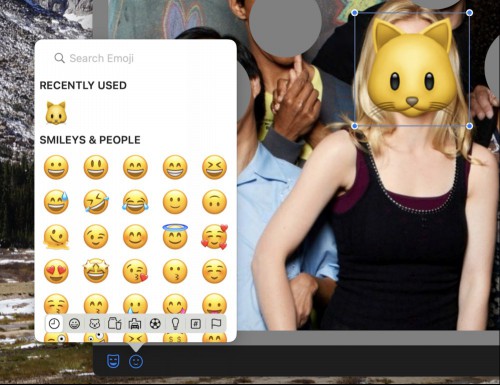
Task: Choose the grinning face with smiling eyes
Action: point(135,167)
